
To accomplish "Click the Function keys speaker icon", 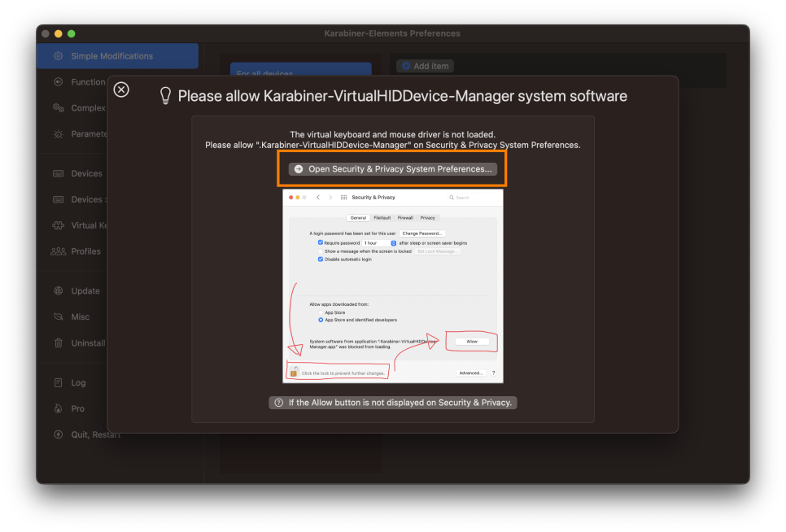I will pos(58,82).
